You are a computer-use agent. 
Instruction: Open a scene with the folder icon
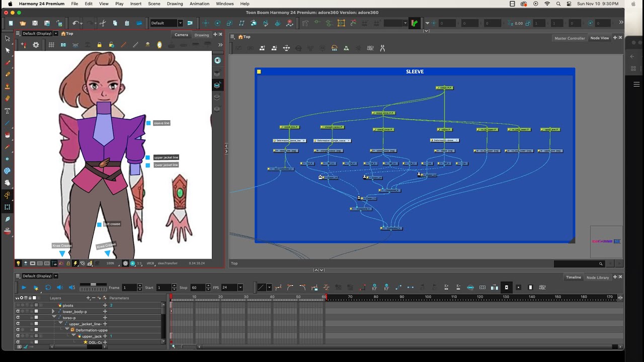pyautogui.click(x=23, y=23)
